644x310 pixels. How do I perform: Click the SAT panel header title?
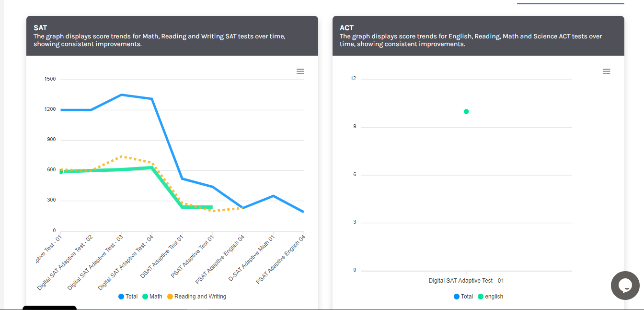40,28
